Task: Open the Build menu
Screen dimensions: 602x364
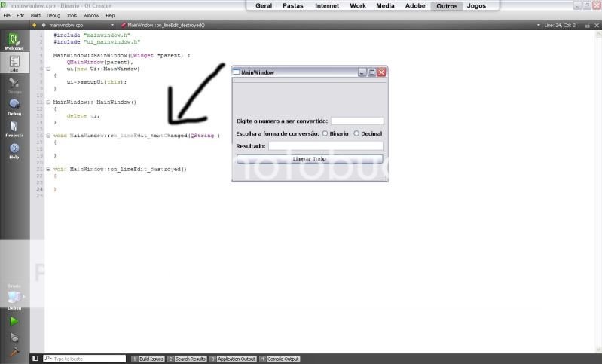Action: 35,15
